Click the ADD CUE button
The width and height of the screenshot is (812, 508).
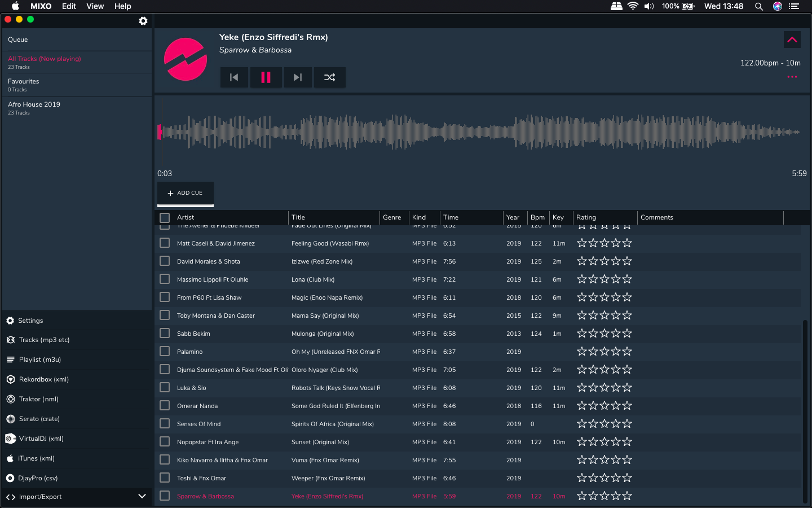click(185, 193)
